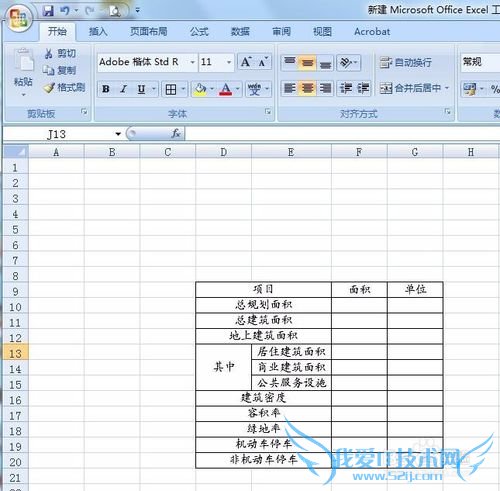The height and width of the screenshot is (491, 500).
Task: Click the Increase Indent icon
Action: 363,88
